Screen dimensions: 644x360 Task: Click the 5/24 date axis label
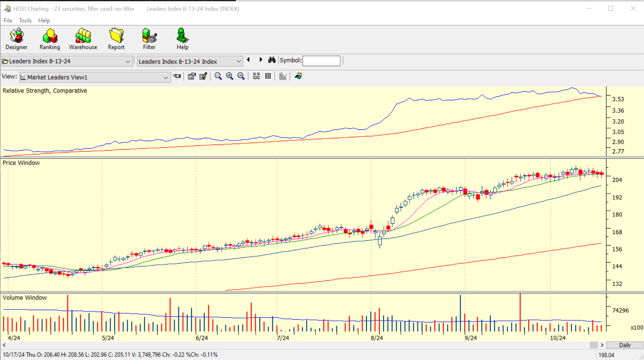(108, 338)
